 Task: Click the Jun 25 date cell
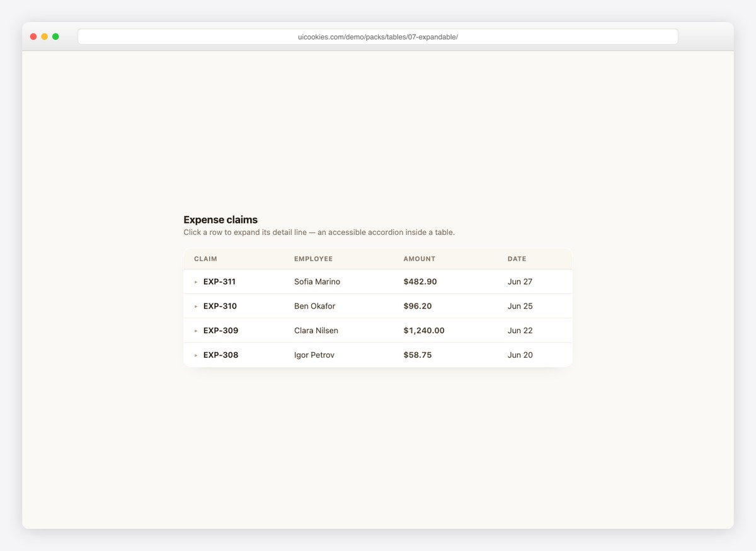520,306
